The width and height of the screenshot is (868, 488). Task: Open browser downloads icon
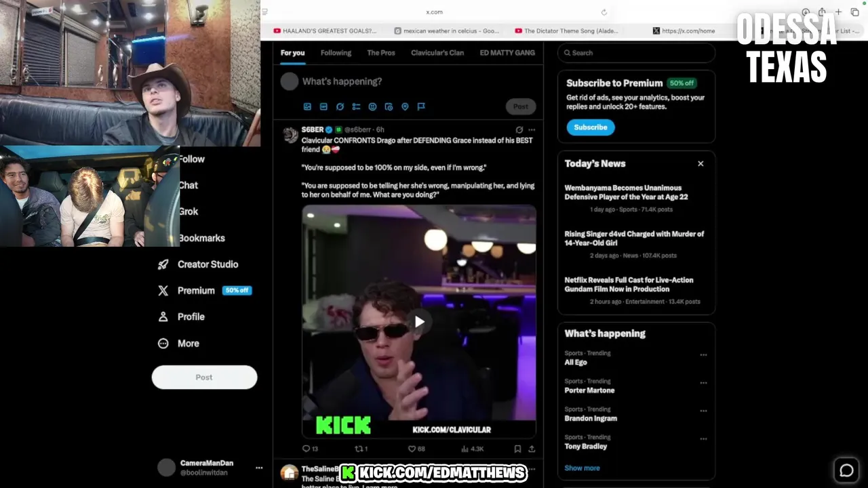click(x=806, y=12)
